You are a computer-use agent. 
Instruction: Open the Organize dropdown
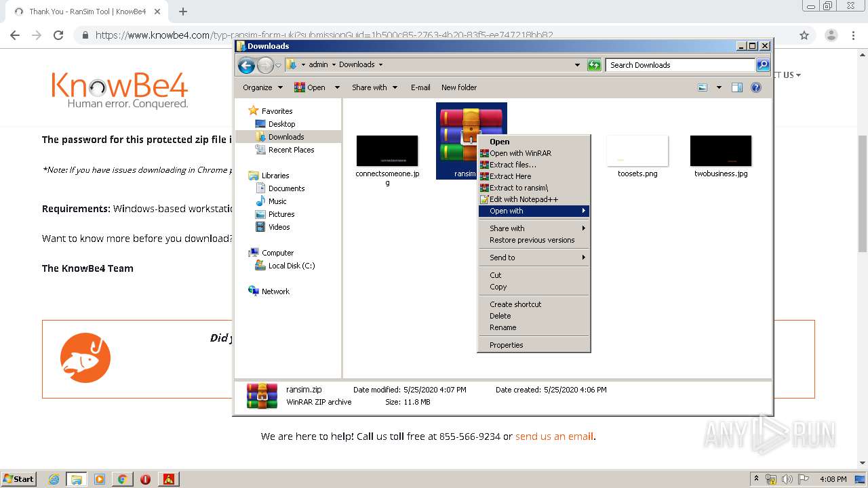(262, 87)
